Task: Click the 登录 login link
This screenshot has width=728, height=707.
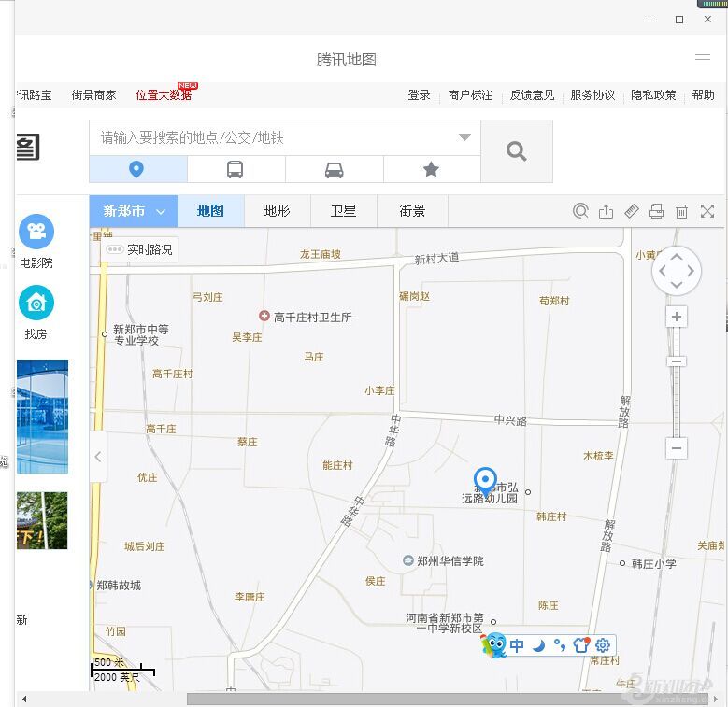Action: click(x=420, y=95)
